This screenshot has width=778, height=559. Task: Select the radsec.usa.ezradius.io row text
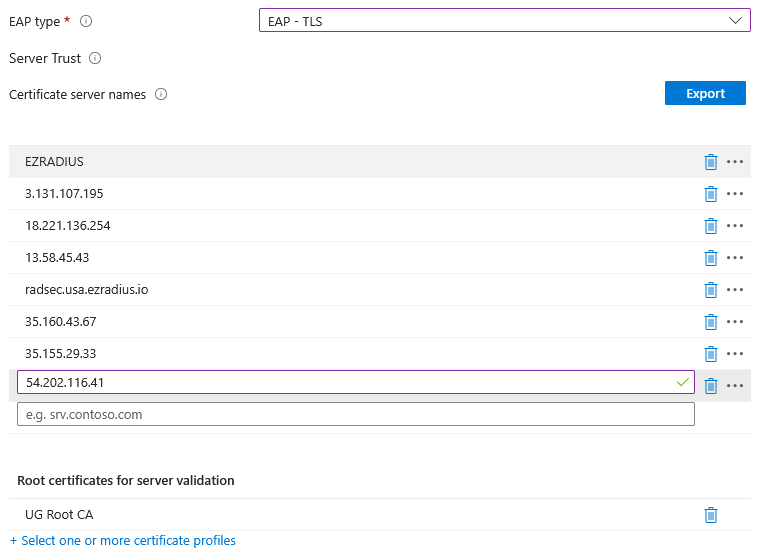(86, 290)
